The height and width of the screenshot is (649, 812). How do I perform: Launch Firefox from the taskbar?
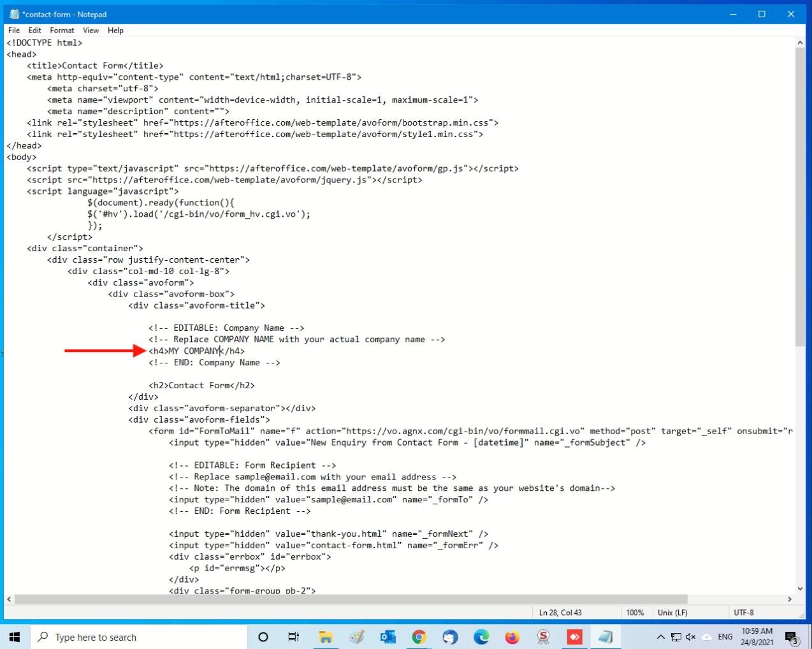click(512, 637)
